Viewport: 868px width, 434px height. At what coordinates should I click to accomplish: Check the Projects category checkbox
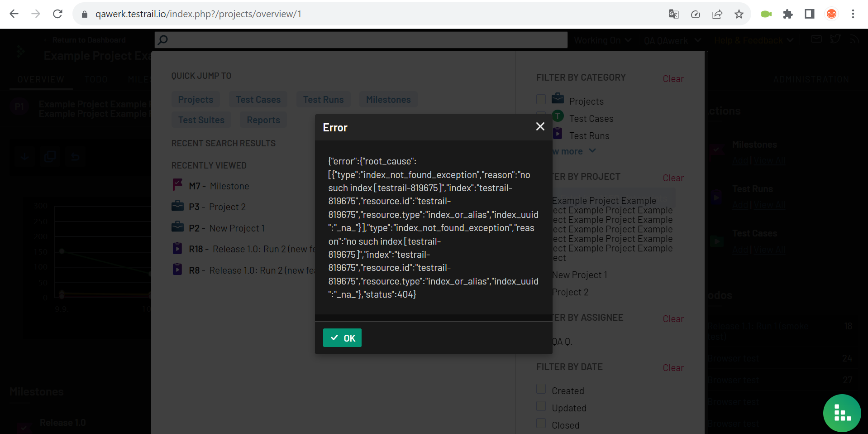click(541, 99)
